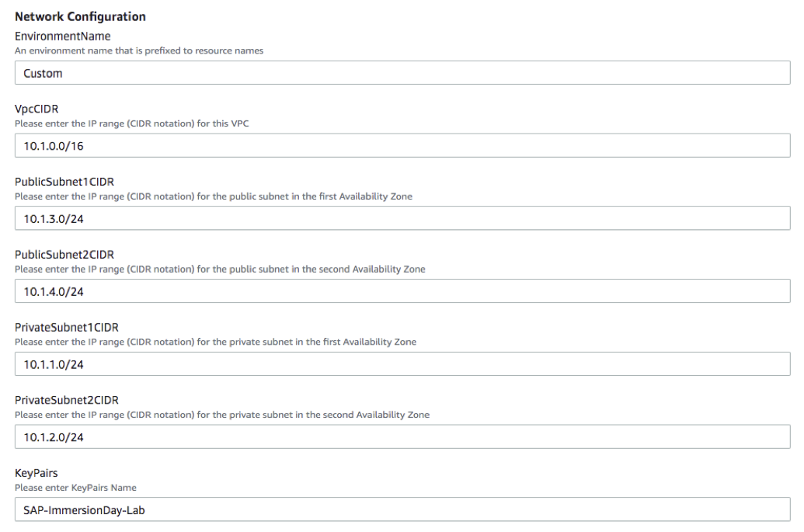
Task: Select the PublicSubnet2CIDR field showing 10.1.4.0/24
Action: pyautogui.click(x=402, y=291)
